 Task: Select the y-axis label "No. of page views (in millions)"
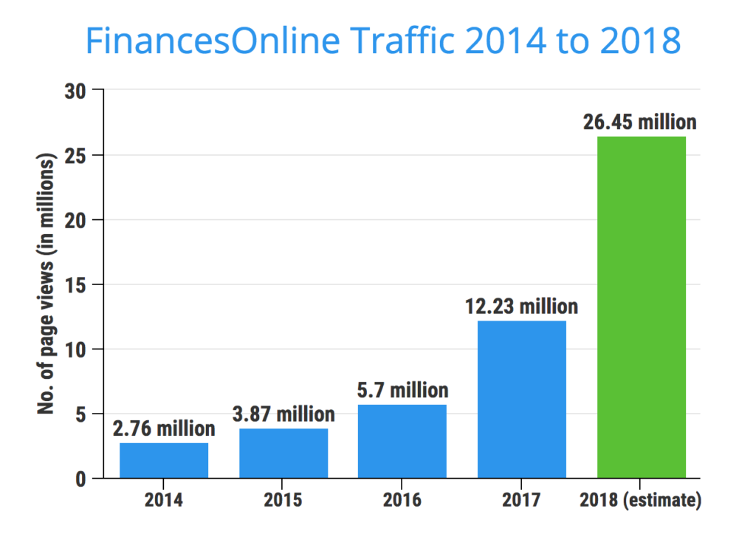click(x=46, y=284)
